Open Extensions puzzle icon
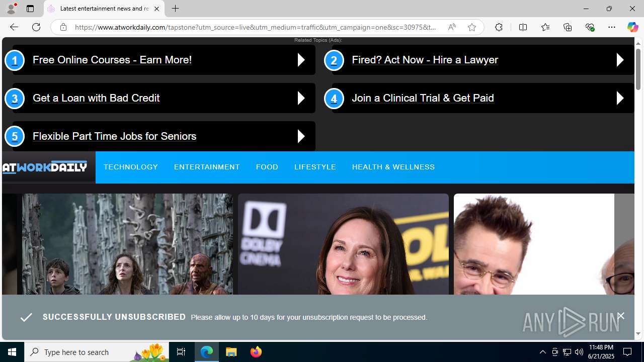The image size is (644, 362). coord(499,27)
